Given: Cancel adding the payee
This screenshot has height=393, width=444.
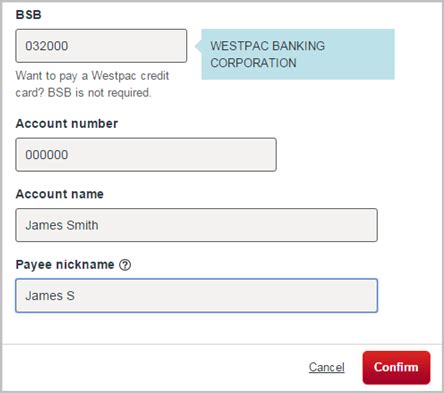Looking at the screenshot, I should pos(326,367).
